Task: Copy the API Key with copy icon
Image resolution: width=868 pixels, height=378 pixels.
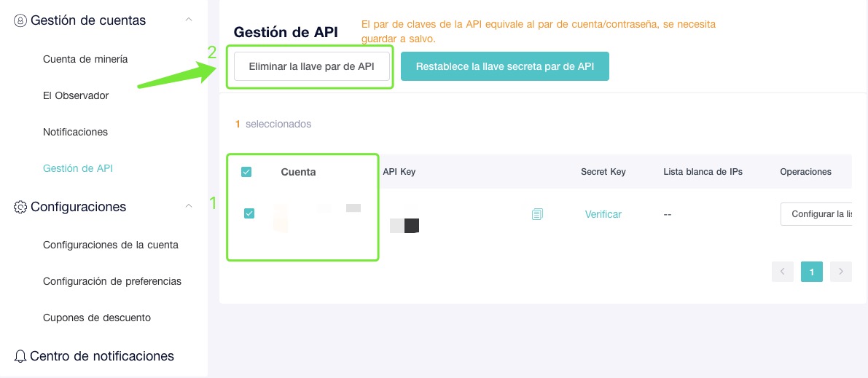Action: [x=537, y=214]
